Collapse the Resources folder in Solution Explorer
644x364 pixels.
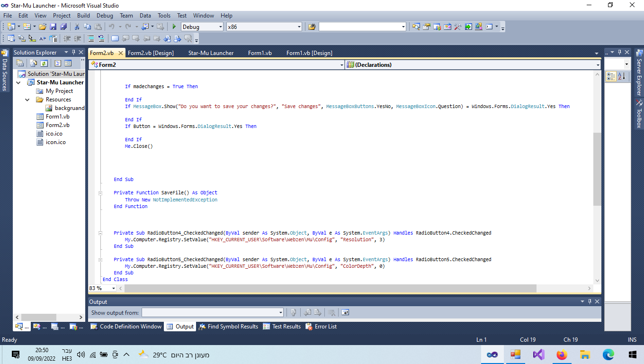click(x=27, y=100)
